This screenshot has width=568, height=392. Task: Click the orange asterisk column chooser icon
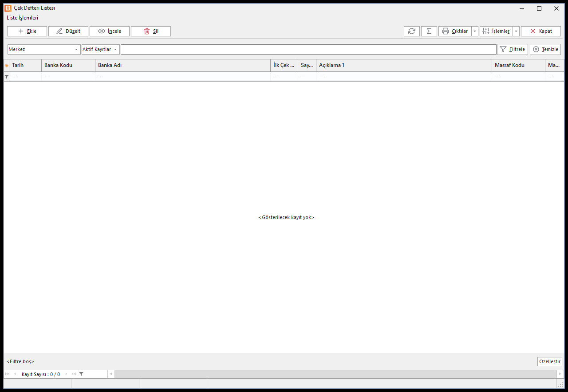[x=7, y=65]
